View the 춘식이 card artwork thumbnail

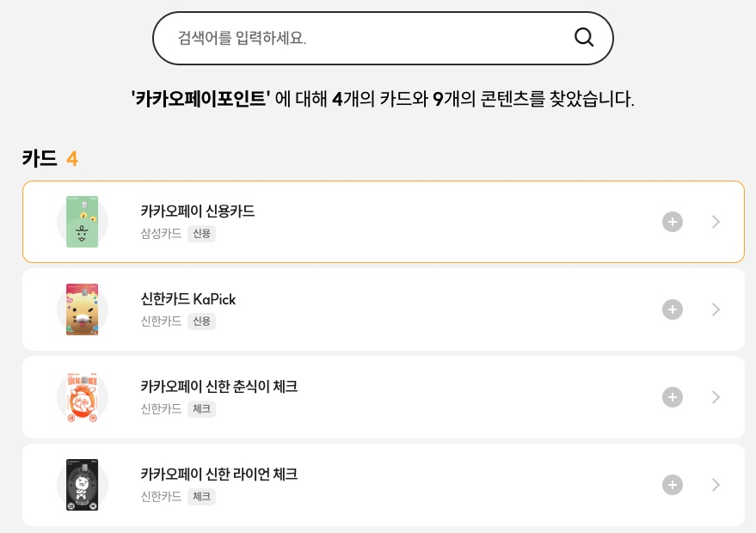tap(82, 397)
